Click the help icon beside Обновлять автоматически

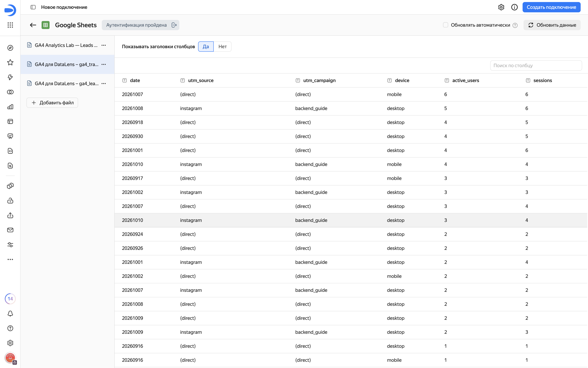click(x=515, y=25)
